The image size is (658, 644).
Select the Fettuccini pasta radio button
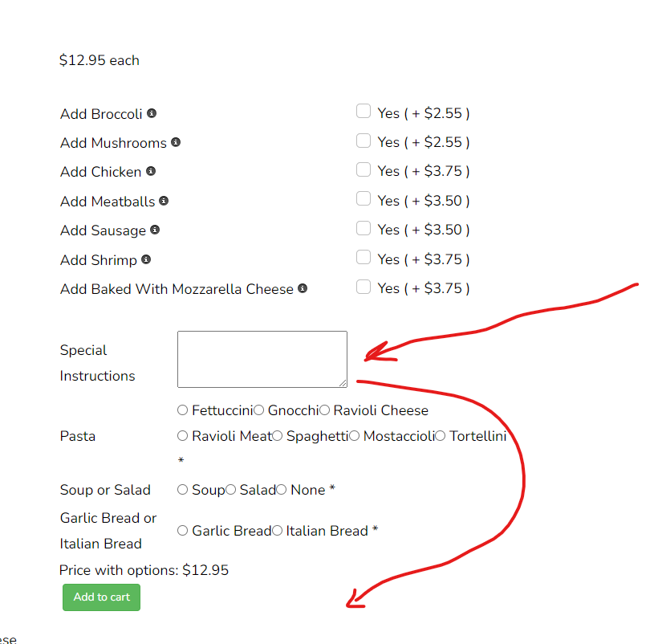(x=182, y=410)
